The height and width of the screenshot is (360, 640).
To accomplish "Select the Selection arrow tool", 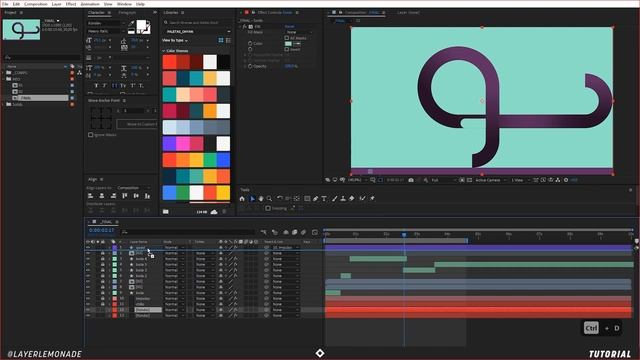I will pyautogui.click(x=252, y=199).
